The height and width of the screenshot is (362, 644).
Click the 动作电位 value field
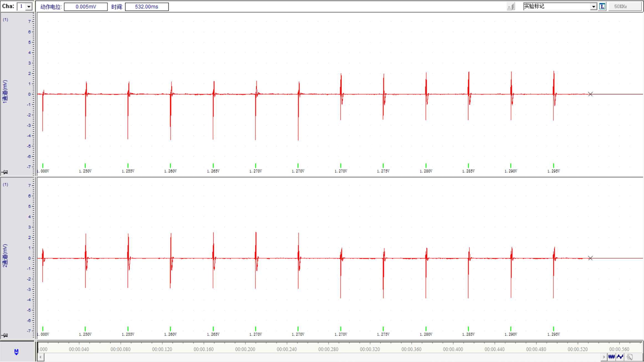coord(86,7)
